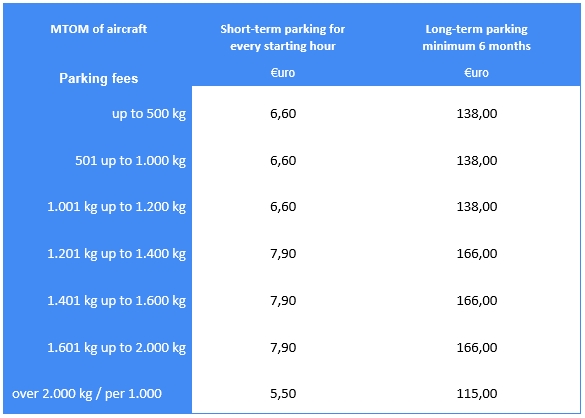Image resolution: width=585 pixels, height=418 pixels.
Task: Click the 115,00 long-term fee value
Action: 477,393
